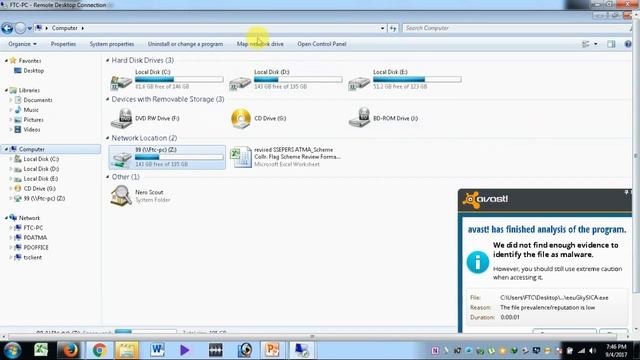Open Local Disk (C:) drive icon
Viewport: 640px width, 360px height.
tap(121, 82)
